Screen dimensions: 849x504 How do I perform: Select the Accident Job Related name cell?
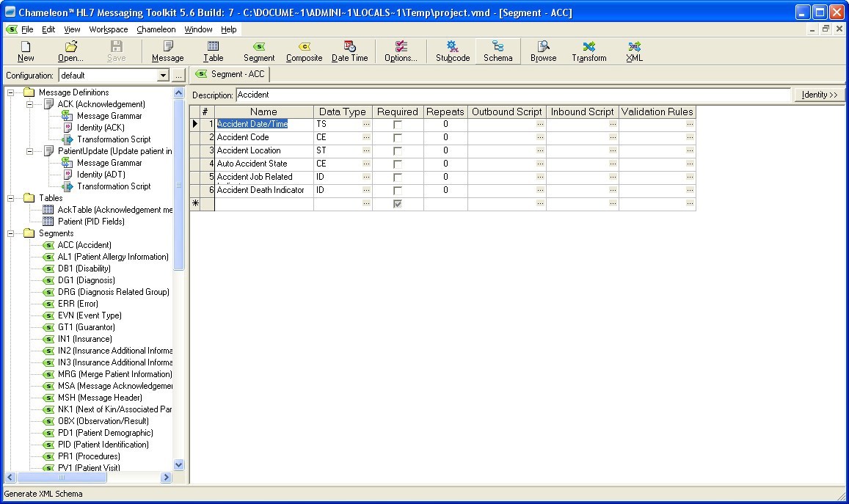click(x=263, y=177)
